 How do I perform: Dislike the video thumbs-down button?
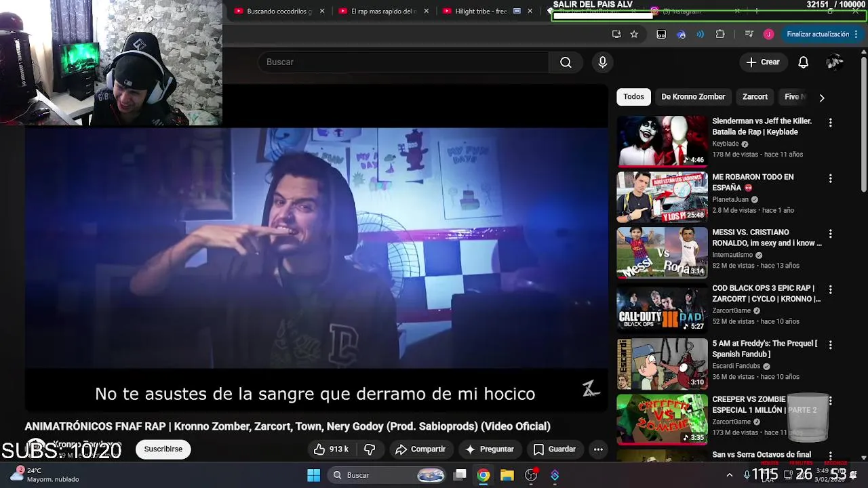370,449
